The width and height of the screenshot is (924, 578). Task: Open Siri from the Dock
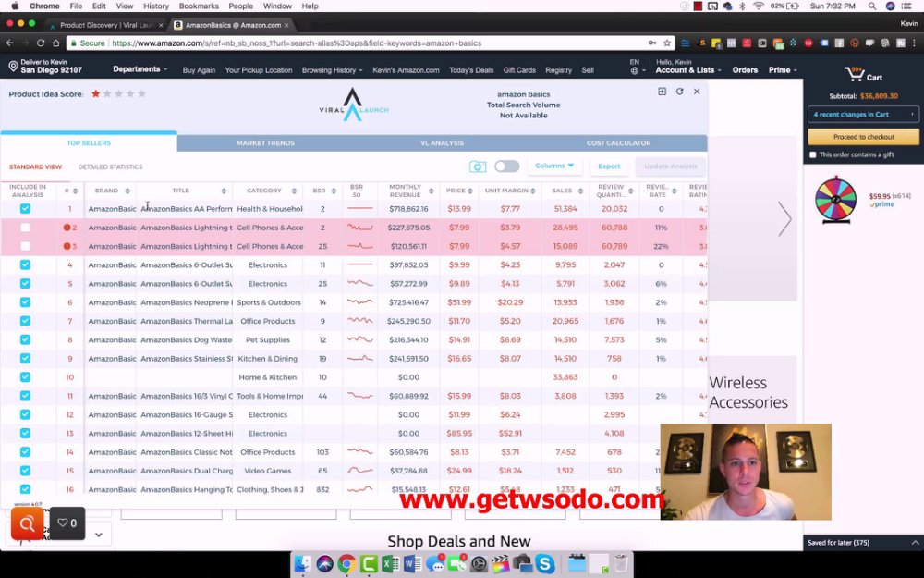(324, 564)
